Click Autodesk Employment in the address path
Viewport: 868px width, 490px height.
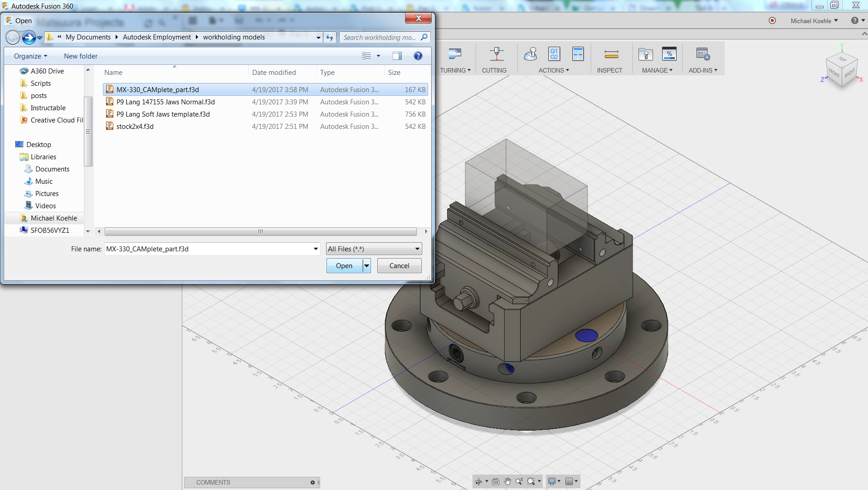pos(157,37)
